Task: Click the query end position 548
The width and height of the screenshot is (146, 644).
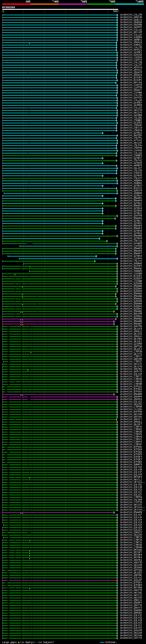Action: tap(115, 11)
